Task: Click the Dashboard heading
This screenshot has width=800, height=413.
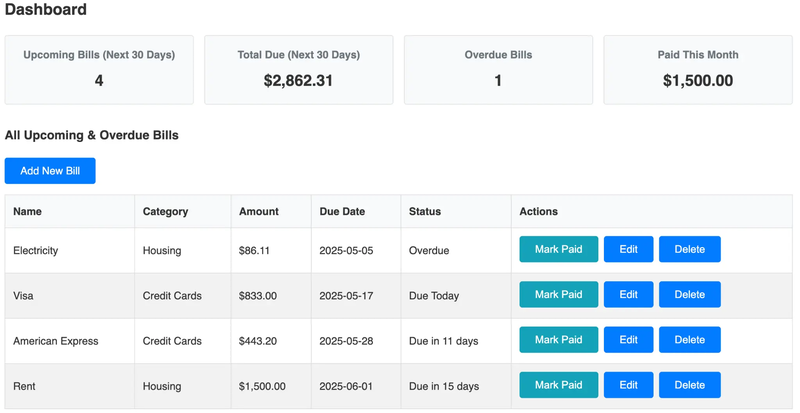Action: coord(46,9)
